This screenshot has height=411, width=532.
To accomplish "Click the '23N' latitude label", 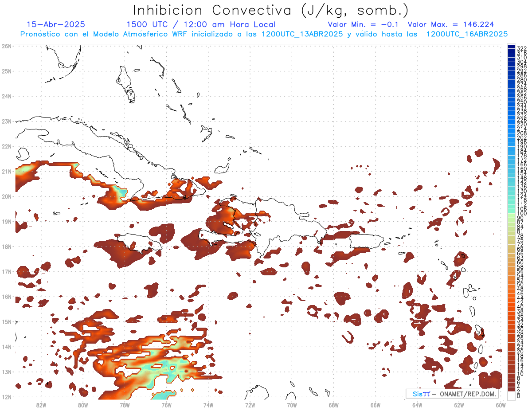I will point(7,121).
